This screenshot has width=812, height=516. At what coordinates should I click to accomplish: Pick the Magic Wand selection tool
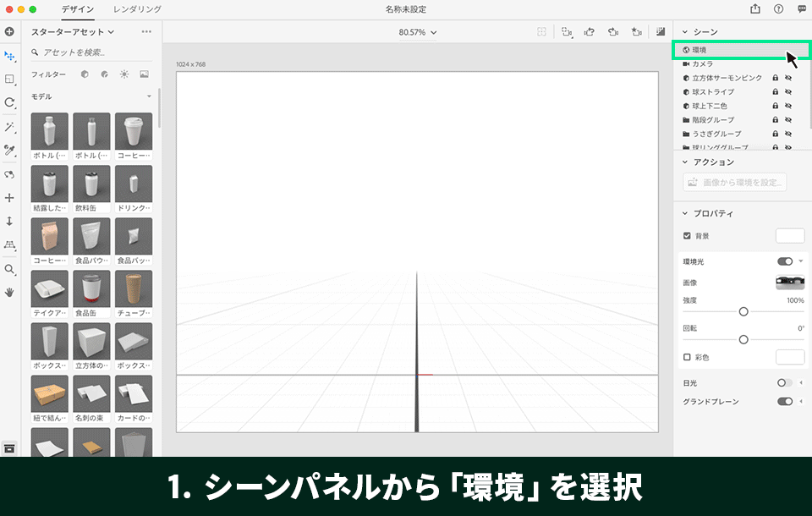(x=9, y=126)
